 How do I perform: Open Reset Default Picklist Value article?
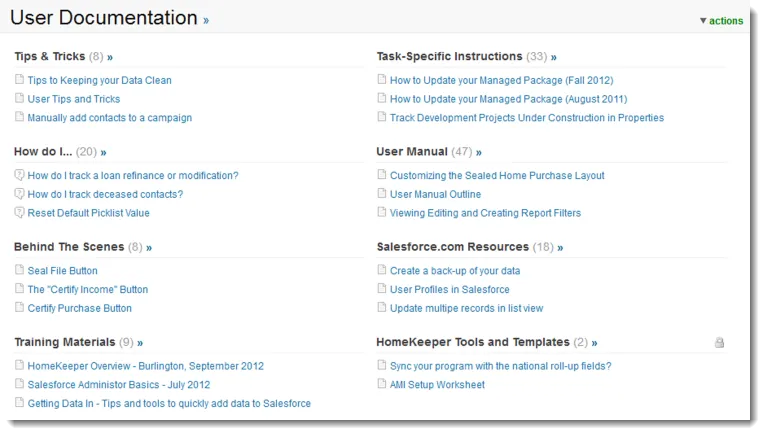(x=88, y=213)
